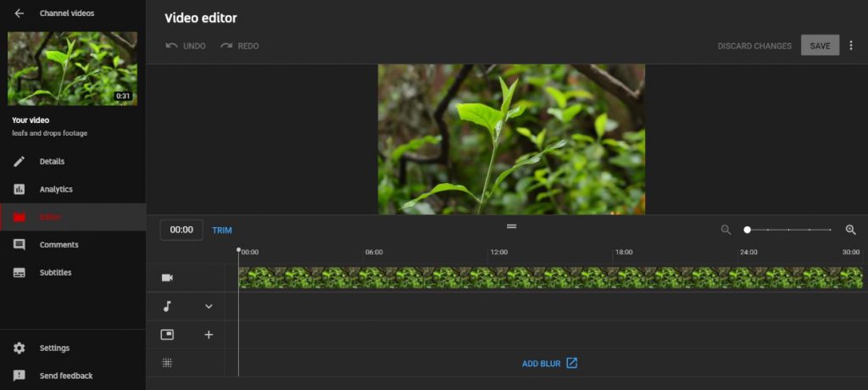The width and height of the screenshot is (868, 390).
Task: Click the video clip filmstrip in timeline
Action: pyautogui.click(x=550, y=277)
